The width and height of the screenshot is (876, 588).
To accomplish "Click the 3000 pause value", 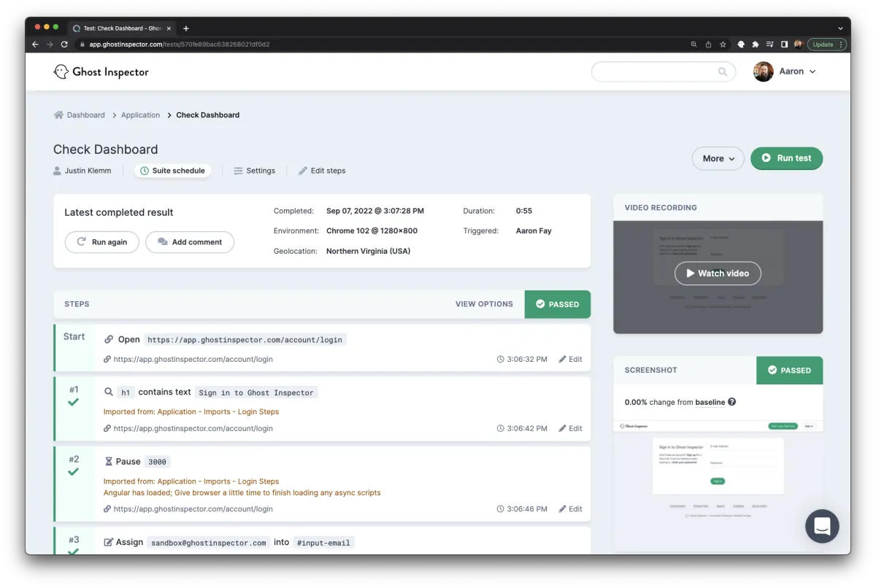I will coord(158,462).
